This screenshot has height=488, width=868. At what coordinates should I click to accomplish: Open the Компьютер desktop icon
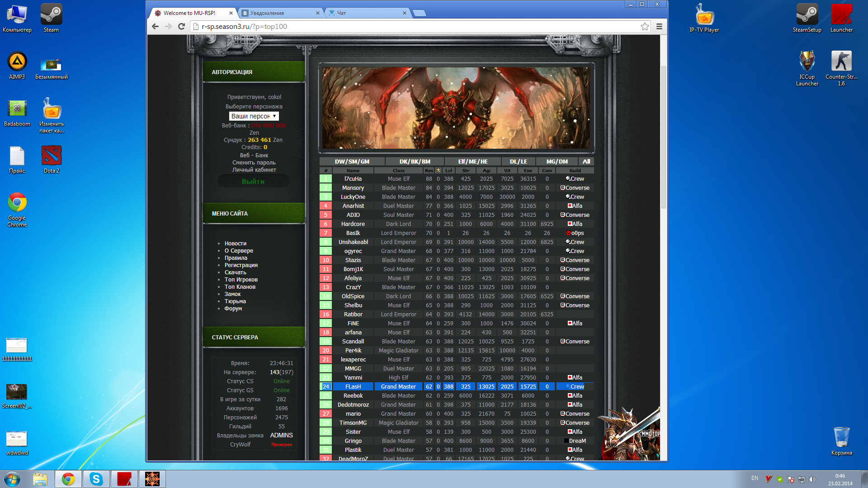click(x=17, y=19)
